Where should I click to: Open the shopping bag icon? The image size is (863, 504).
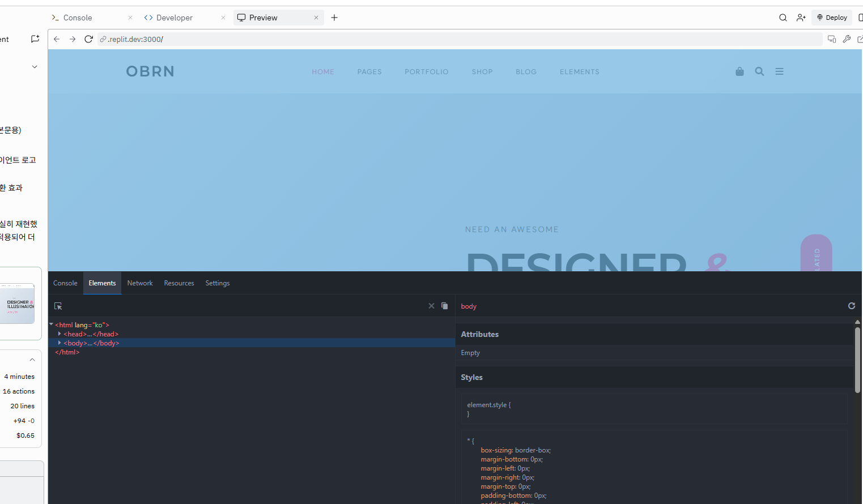739,71
